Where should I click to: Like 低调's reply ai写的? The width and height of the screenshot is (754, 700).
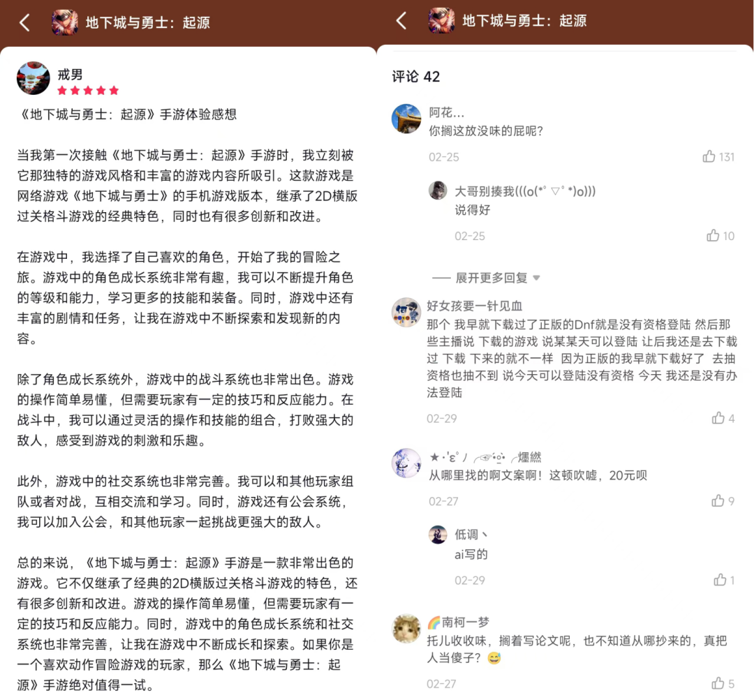pos(720,579)
